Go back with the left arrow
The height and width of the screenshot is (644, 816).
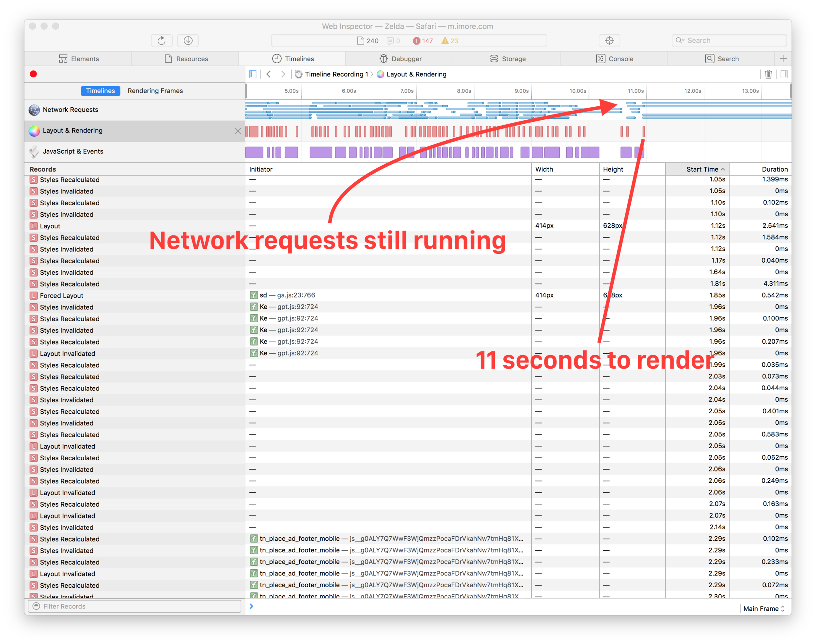[269, 74]
